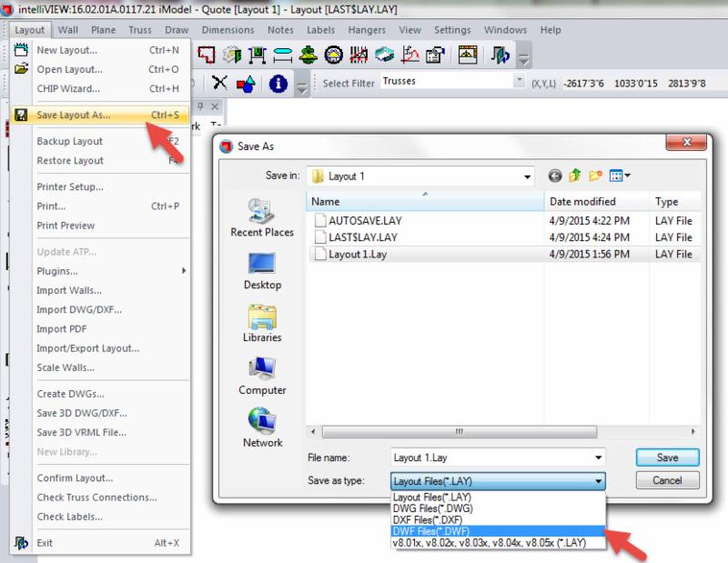Click the framed truss picture toolbar icon
This screenshot has width=728, height=563.
coord(468,55)
